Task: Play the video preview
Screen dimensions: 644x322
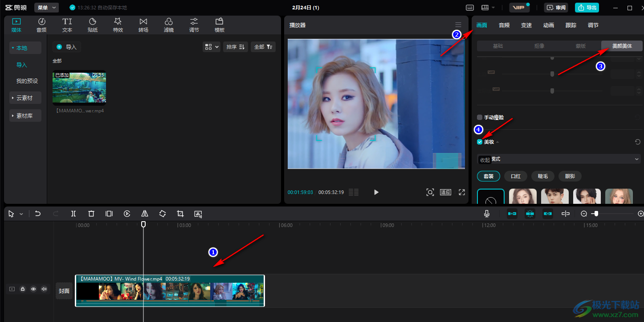Action: (x=376, y=192)
